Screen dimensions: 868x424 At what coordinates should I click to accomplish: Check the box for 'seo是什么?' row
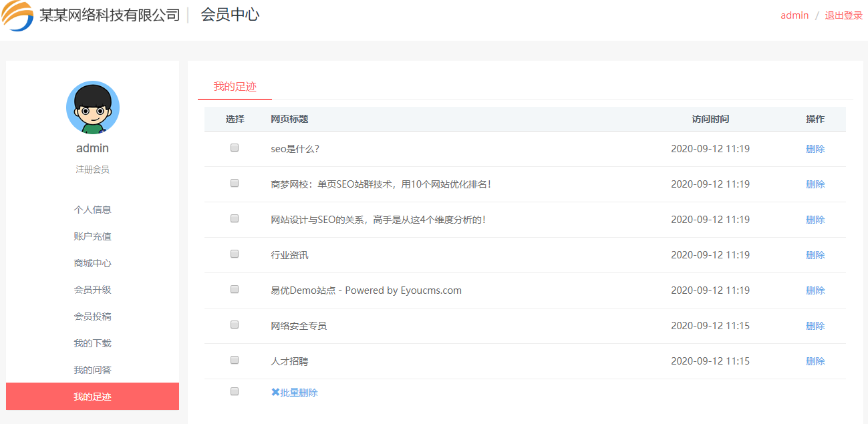point(235,148)
